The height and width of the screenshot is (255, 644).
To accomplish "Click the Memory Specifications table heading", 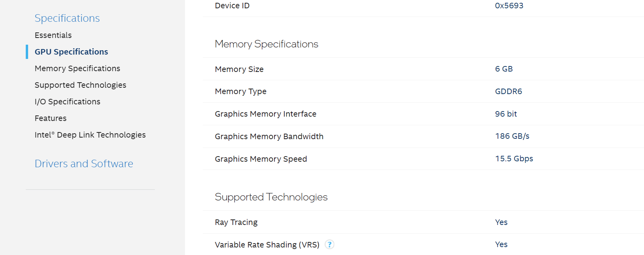I will click(266, 44).
